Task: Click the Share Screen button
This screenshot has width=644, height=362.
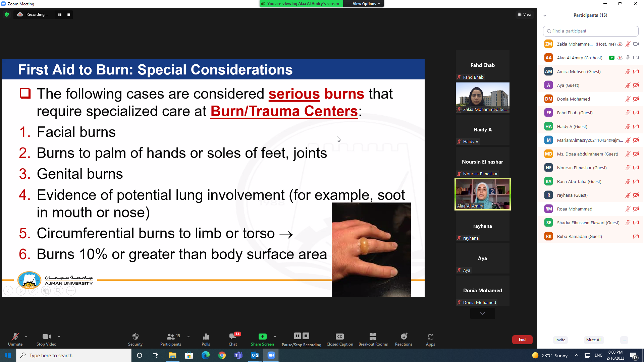Action: (262, 339)
